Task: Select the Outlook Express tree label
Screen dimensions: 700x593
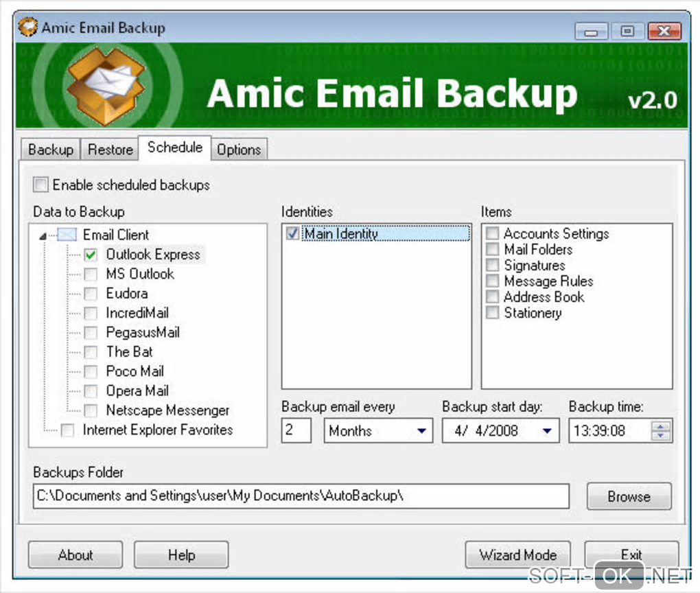Action: click(x=153, y=255)
